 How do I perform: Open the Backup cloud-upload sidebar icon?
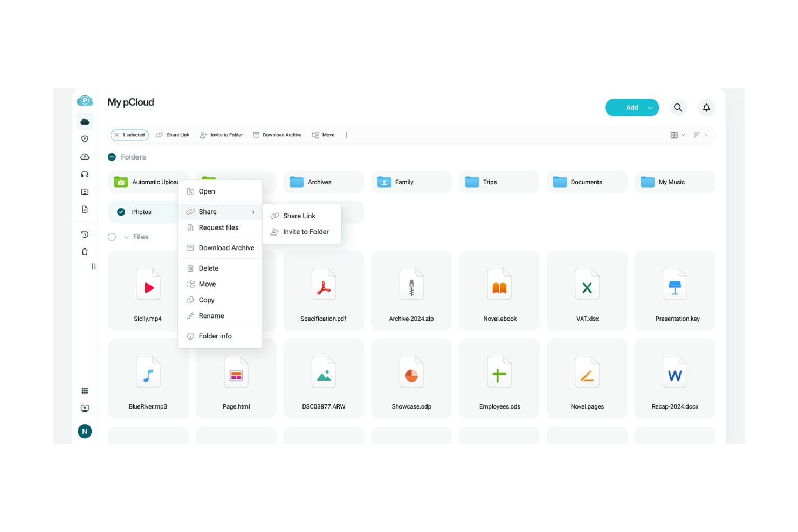(85, 157)
